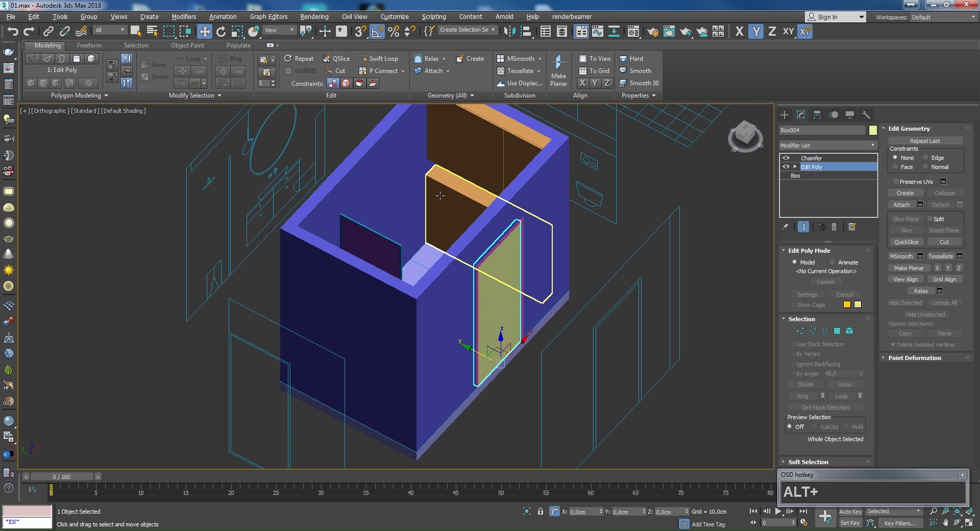
Task: Open the Rendering menu
Action: click(314, 17)
